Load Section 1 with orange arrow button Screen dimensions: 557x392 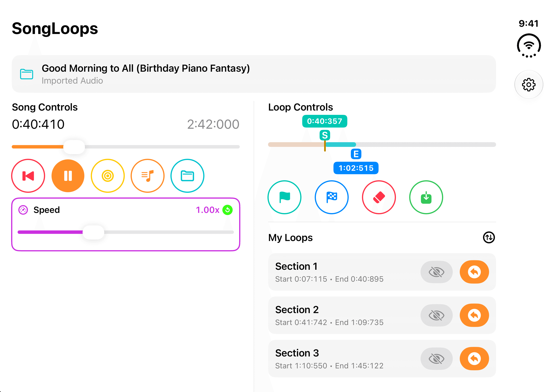click(x=474, y=272)
